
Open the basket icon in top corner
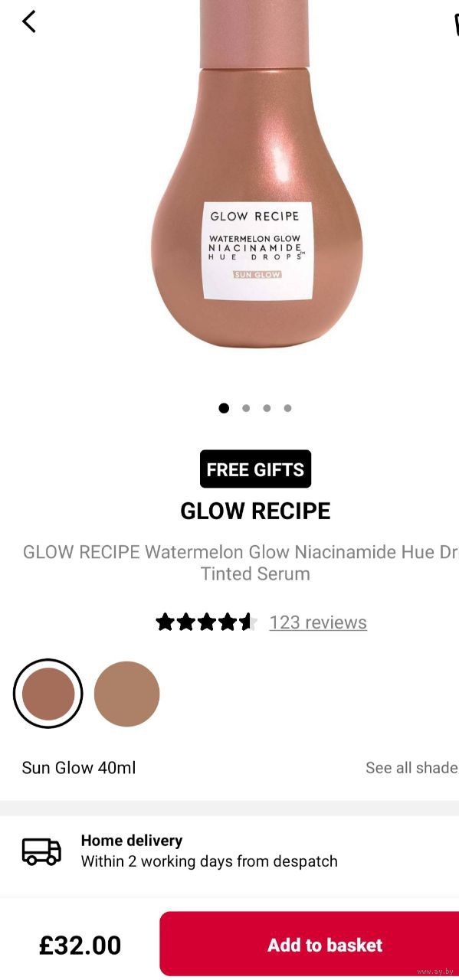pos(455,23)
